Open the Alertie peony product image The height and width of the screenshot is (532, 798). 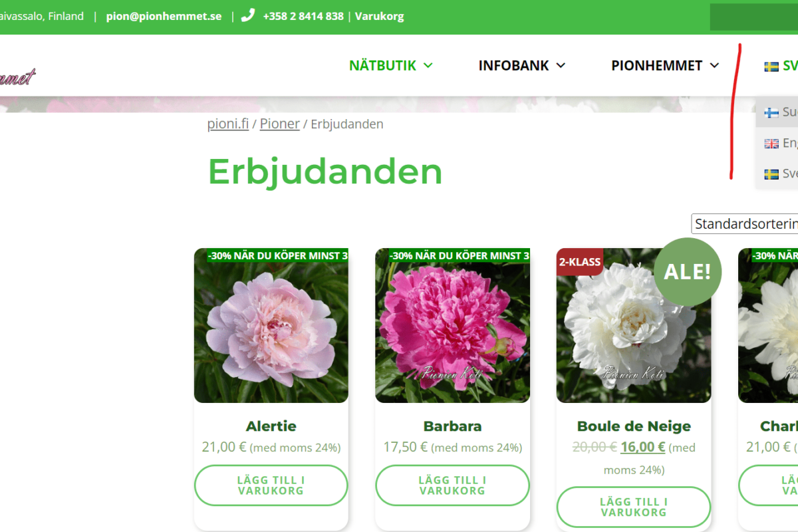click(x=271, y=326)
